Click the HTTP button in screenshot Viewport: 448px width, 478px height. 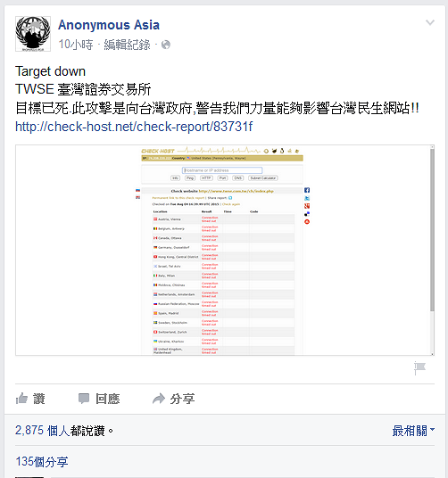tap(206, 178)
